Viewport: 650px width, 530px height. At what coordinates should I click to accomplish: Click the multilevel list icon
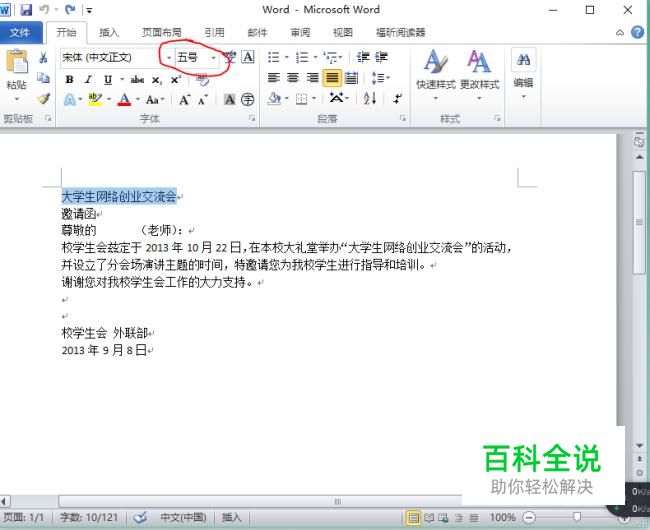point(331,57)
